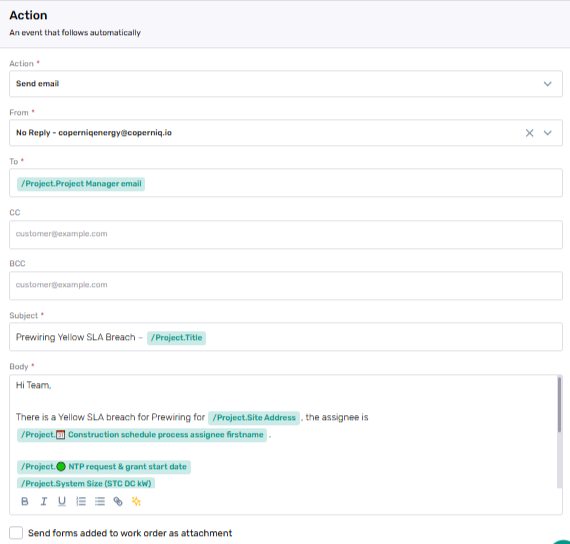
Task: Select the Project Manager email token
Action: [81, 184]
